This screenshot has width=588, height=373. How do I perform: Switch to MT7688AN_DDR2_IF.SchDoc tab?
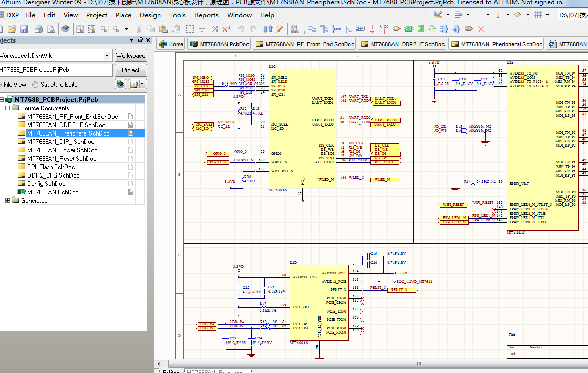(403, 44)
